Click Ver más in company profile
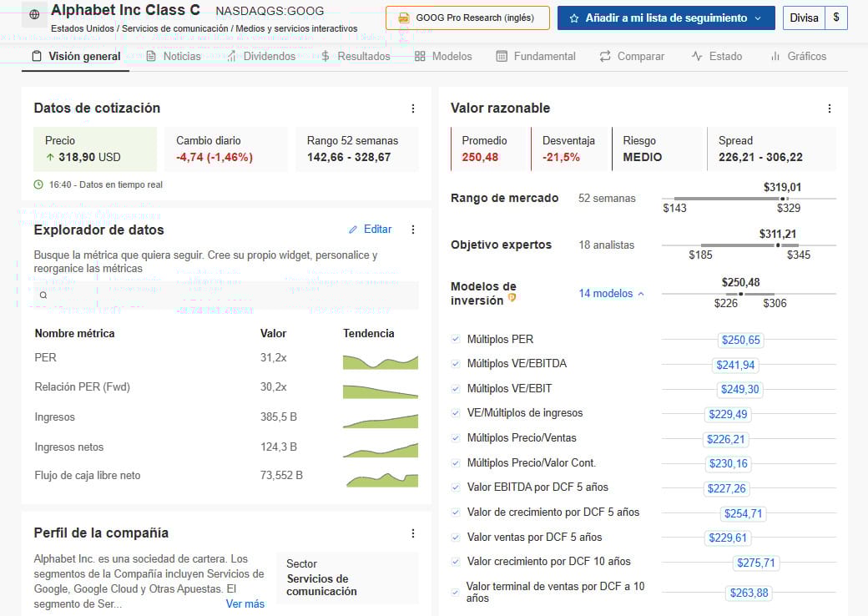Screen dimensions: 868x616 click(245, 603)
